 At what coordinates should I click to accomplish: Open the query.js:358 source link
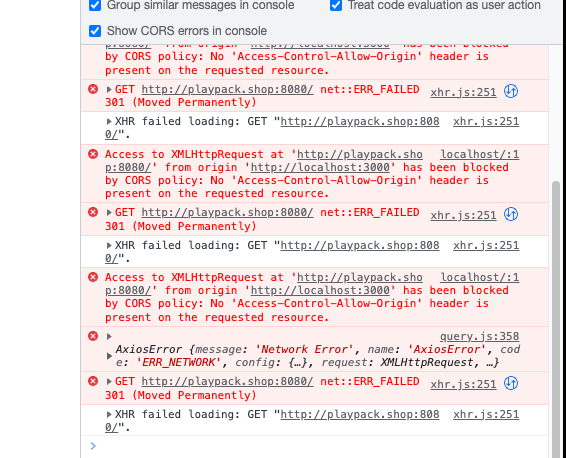click(x=479, y=336)
